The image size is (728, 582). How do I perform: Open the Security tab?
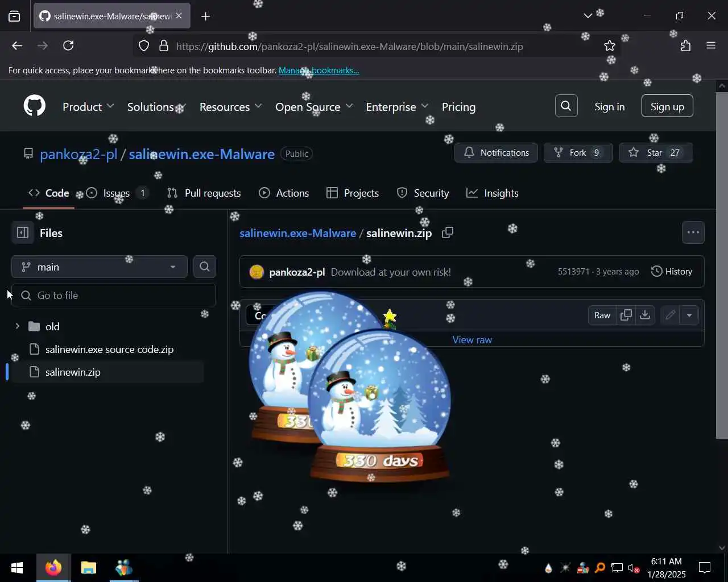point(423,193)
